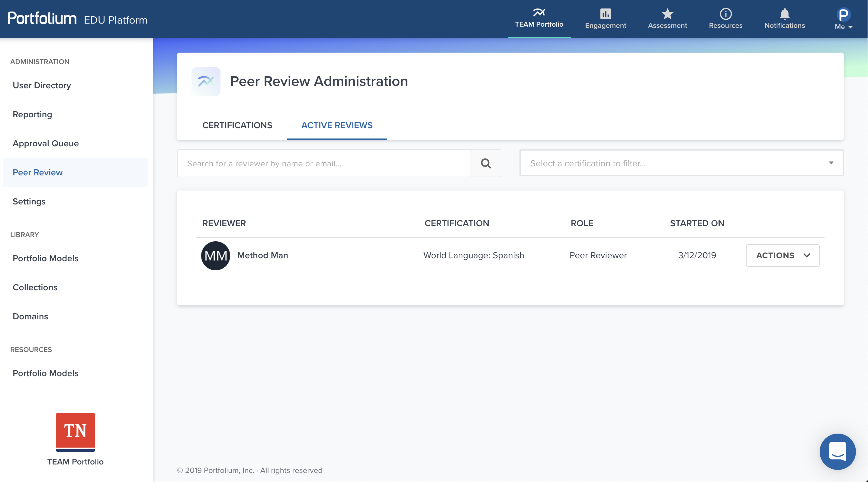Screen dimensions: 868x482
Task: Click the Peer Review Administration logo icon
Action: (206, 81)
